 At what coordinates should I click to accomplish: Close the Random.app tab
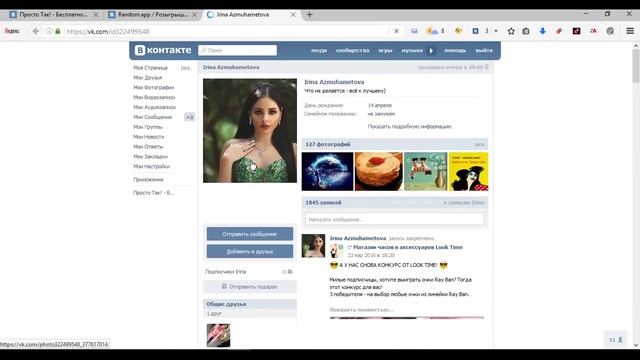tap(195, 15)
